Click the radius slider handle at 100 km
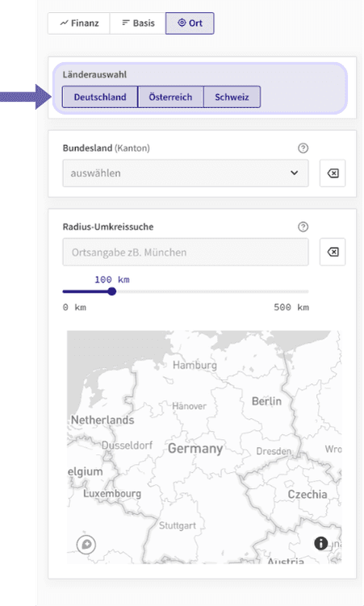Viewport: 364px width, 606px height. coord(112,291)
